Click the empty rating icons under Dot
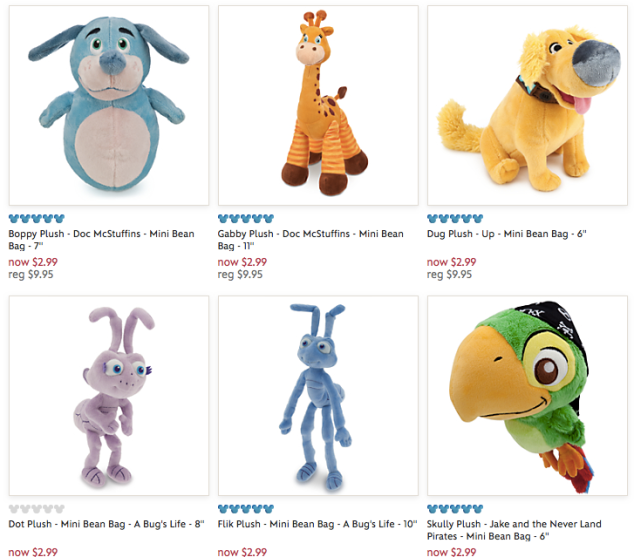Viewport: 634px width, 557px height. pos(36,508)
